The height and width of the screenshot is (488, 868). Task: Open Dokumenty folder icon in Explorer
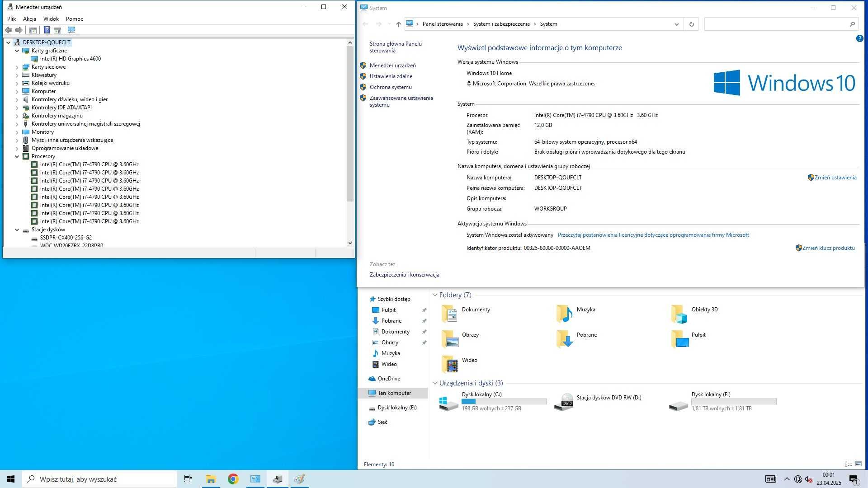(449, 313)
